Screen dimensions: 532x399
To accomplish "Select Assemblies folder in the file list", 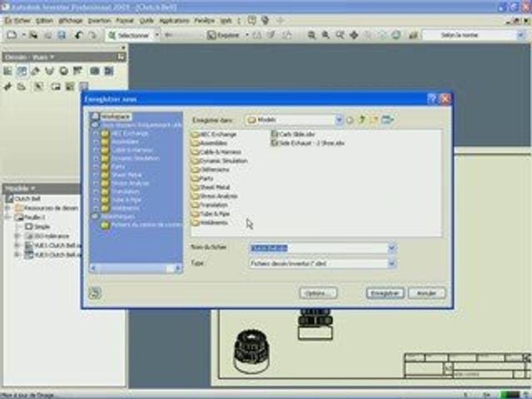I will click(x=209, y=143).
